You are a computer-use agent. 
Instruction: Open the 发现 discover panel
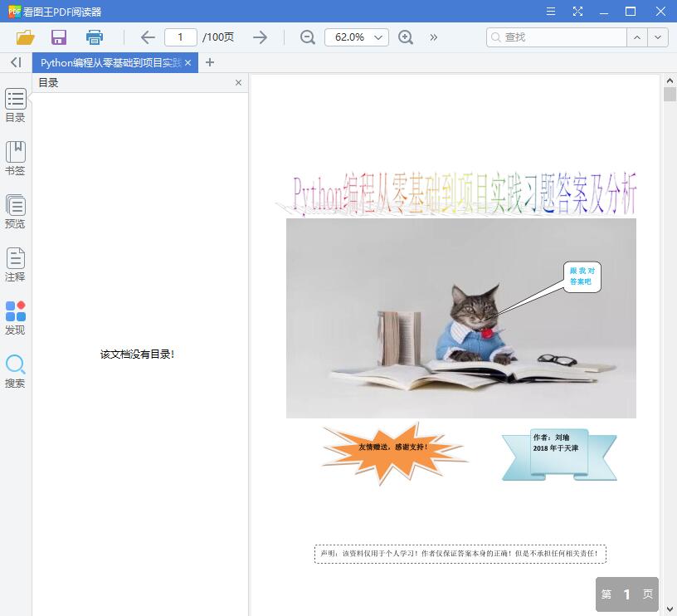pyautogui.click(x=16, y=318)
